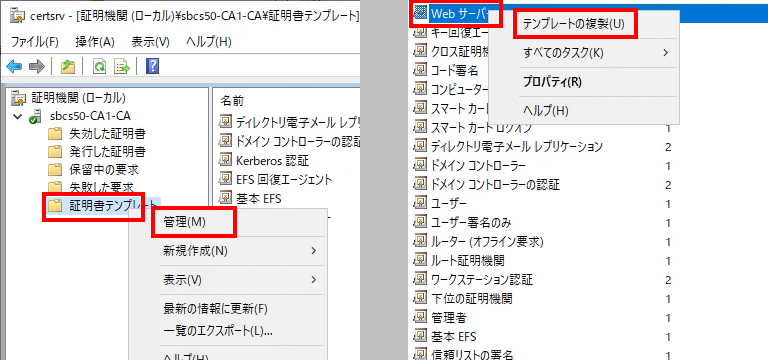768x360 pixels.
Task: Click the 証明機関 (ローカル) root icon
Action: click(x=18, y=97)
